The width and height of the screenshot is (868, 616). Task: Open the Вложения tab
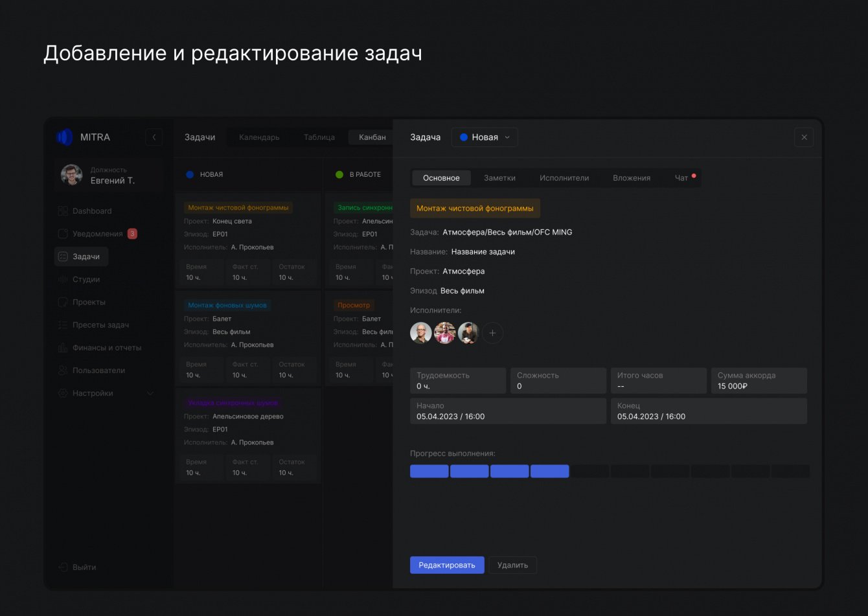coord(632,178)
